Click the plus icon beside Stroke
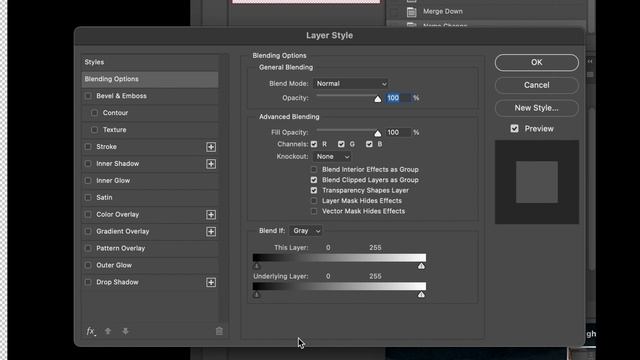Image resolution: width=640 pixels, height=360 pixels. click(x=211, y=147)
